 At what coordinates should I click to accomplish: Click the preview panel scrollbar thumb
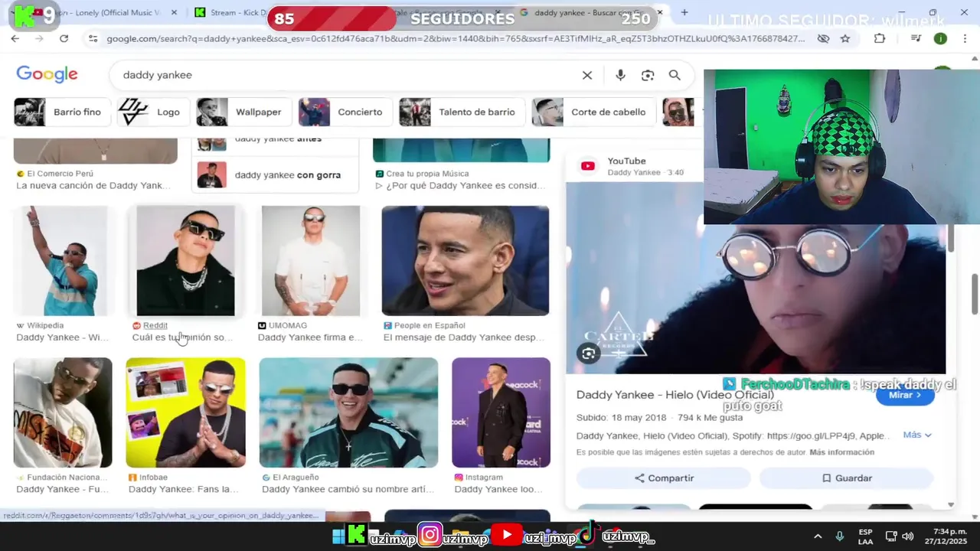(x=952, y=237)
